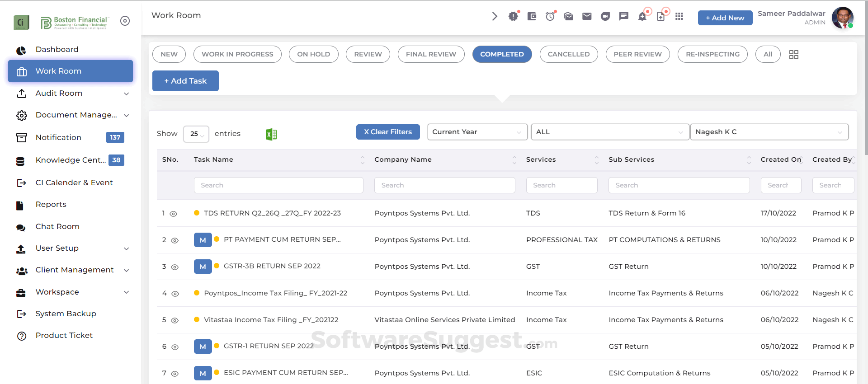This screenshot has height=384, width=868.
Task: Open the apps grid launcher icon
Action: tap(679, 17)
